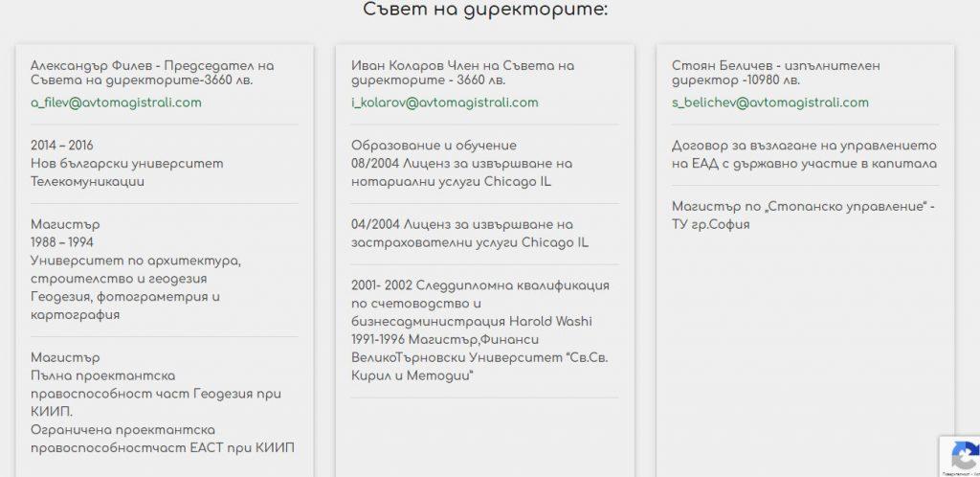This screenshot has height=477, width=980.
Task: Email a_filev@avtomagistrali.com
Action: coord(116,102)
